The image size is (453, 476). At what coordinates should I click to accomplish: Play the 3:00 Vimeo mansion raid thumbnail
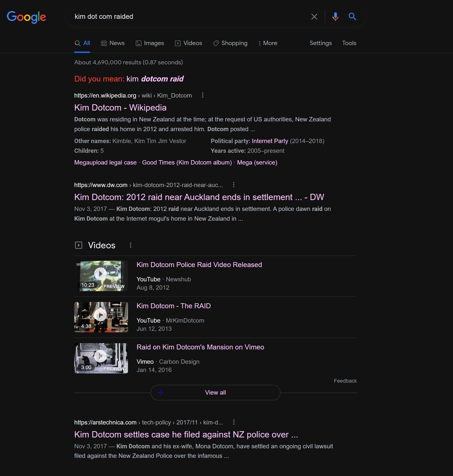(101, 358)
